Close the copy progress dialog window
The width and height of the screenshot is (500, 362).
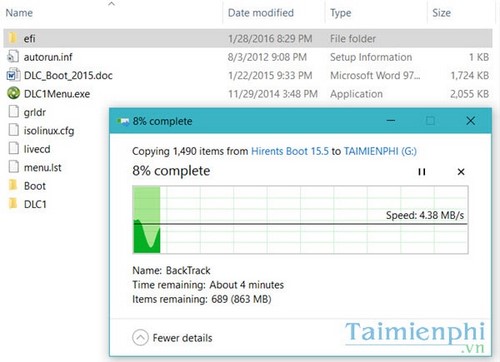[471, 121]
